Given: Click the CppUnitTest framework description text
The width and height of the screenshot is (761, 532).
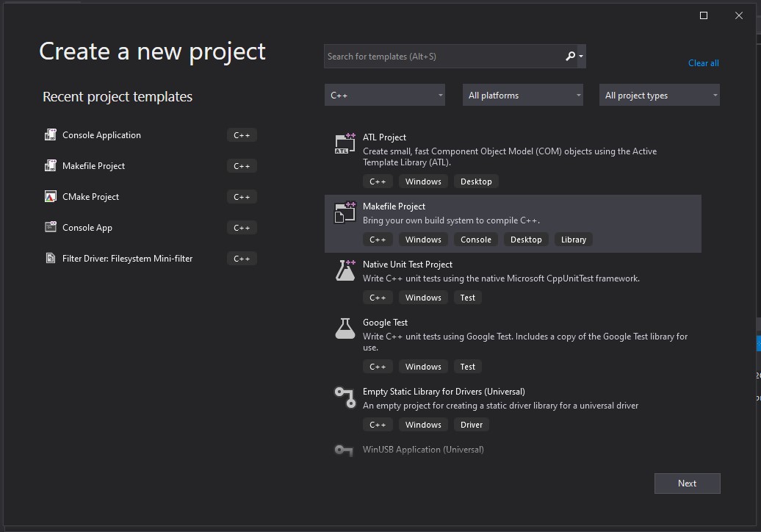Looking at the screenshot, I should pyautogui.click(x=502, y=278).
